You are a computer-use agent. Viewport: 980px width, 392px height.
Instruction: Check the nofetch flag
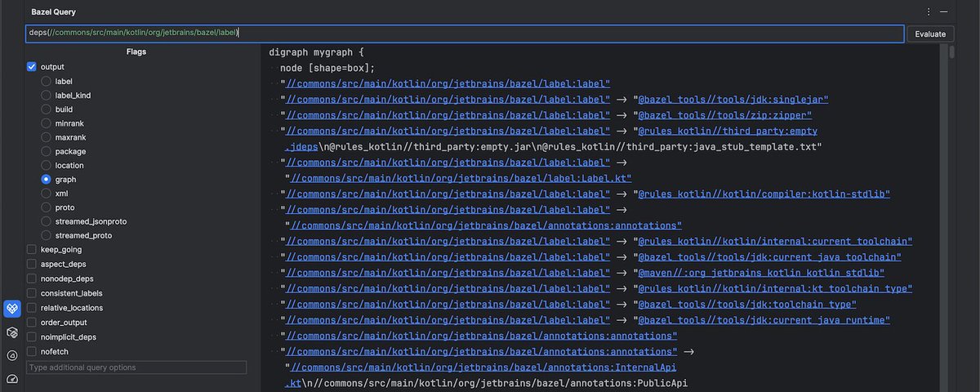pos(32,351)
